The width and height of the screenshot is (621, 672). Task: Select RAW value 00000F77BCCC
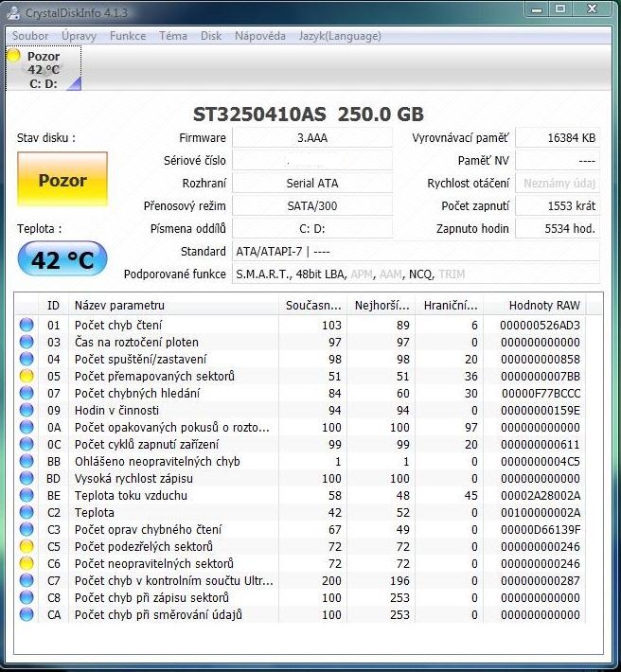pos(541,394)
